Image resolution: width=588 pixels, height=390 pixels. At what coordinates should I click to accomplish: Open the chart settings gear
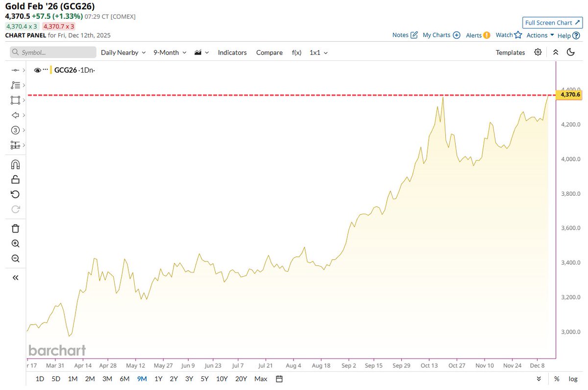pyautogui.click(x=538, y=52)
